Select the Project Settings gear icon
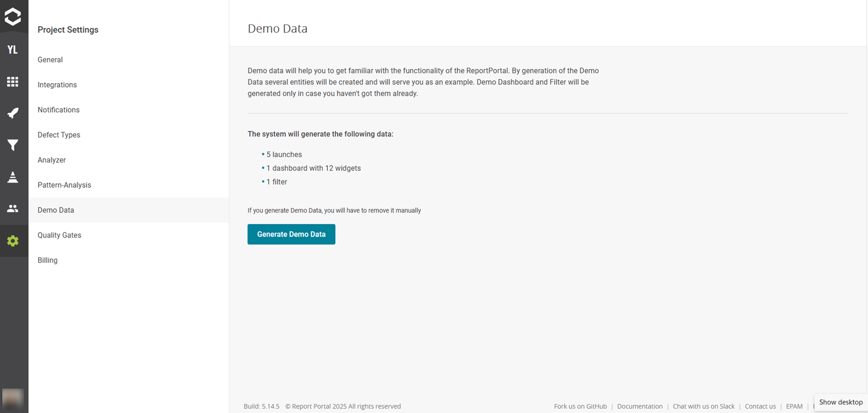 pos(14,240)
